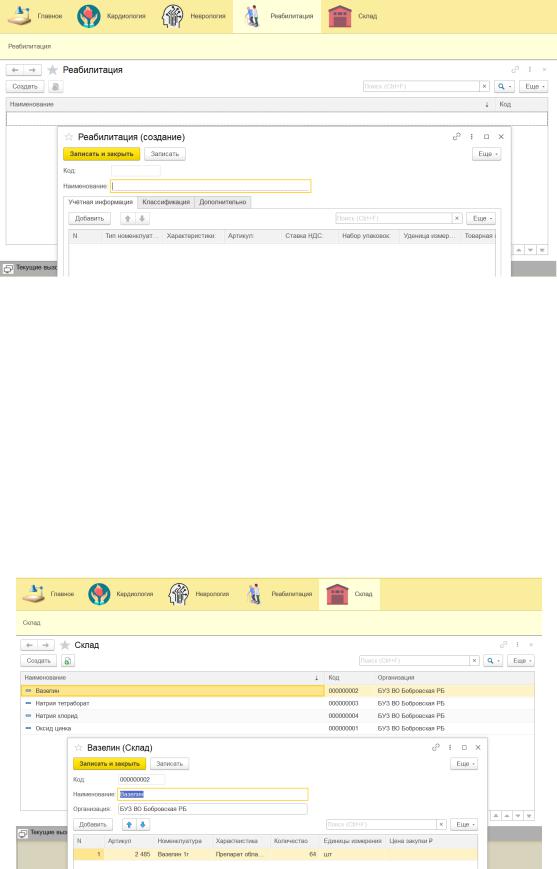Click Создать in Склад list
This screenshot has height=869, width=557.
pyautogui.click(x=39, y=661)
